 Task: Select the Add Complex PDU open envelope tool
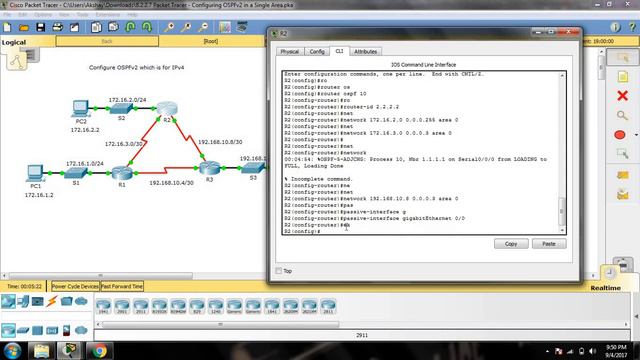pyautogui.click(x=622, y=195)
